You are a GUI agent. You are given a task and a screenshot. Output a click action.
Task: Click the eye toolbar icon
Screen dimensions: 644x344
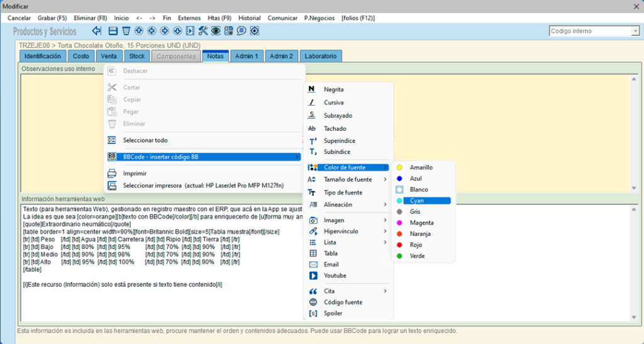(216, 31)
